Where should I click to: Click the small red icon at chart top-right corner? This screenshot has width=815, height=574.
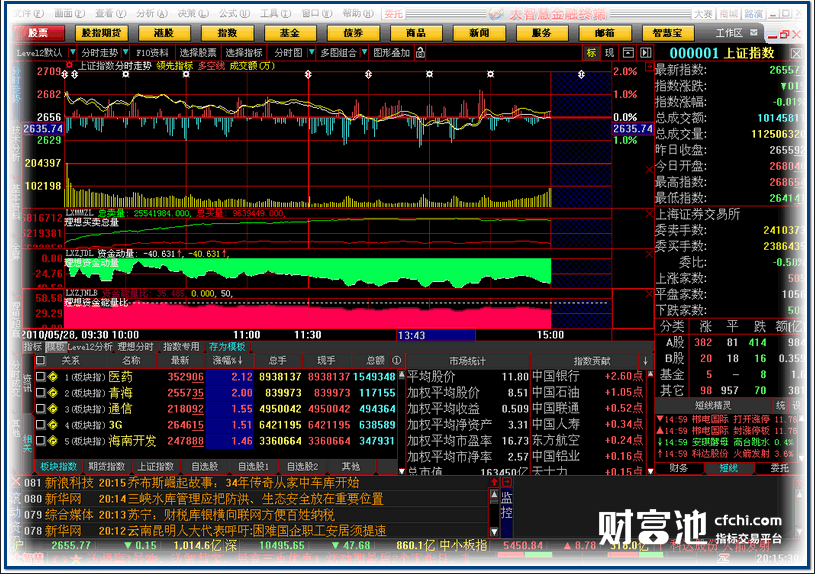tap(649, 67)
